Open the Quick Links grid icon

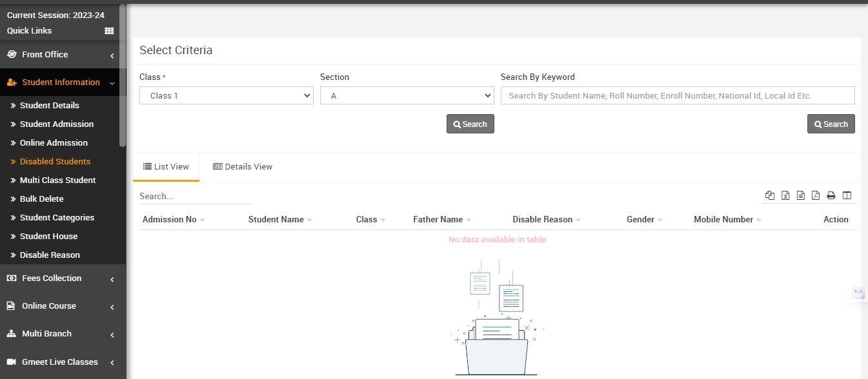tap(109, 31)
